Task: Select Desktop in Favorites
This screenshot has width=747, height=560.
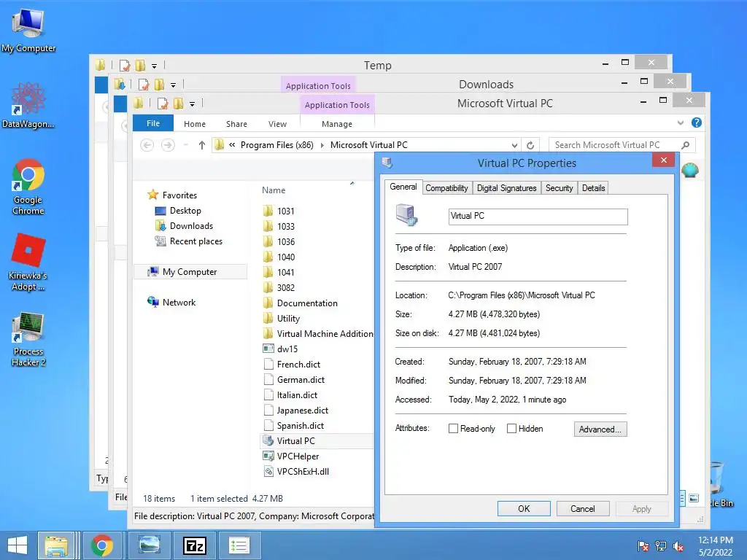Action: pos(185,211)
